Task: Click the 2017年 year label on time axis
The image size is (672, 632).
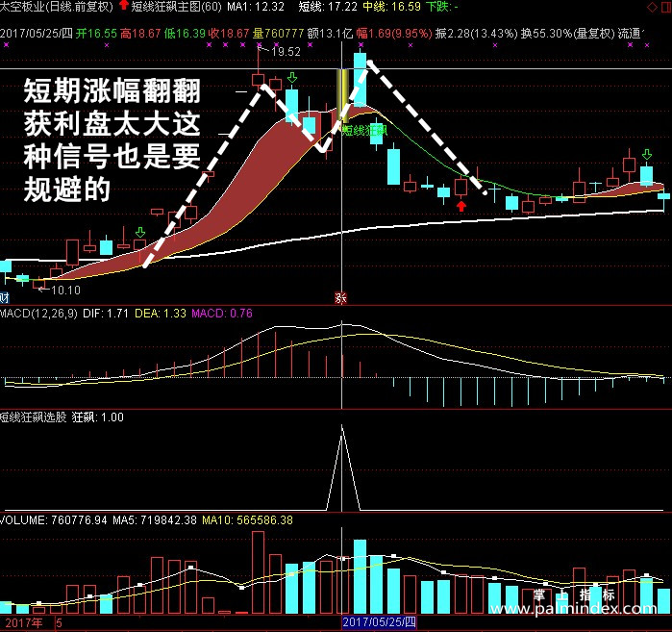Action: 24,623
